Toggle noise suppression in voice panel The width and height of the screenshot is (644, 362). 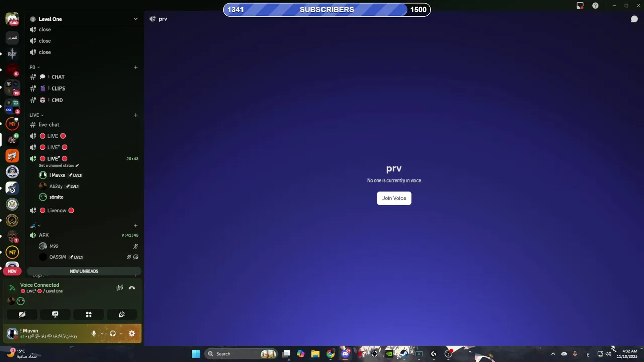[x=120, y=288]
